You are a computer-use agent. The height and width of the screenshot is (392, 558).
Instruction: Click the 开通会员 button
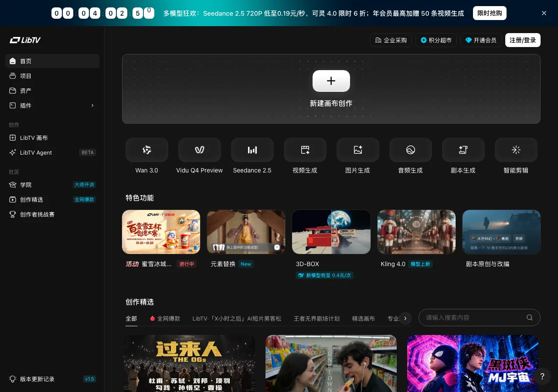(x=481, y=40)
